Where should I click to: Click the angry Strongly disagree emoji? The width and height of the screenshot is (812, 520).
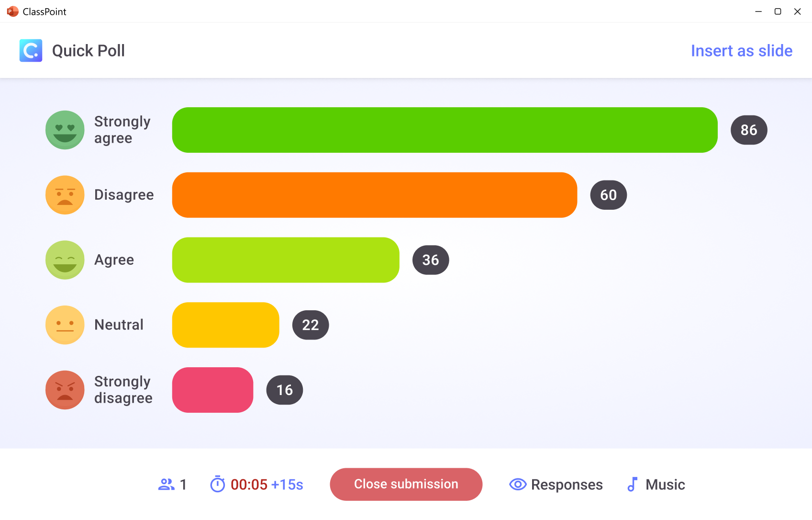pos(65,390)
